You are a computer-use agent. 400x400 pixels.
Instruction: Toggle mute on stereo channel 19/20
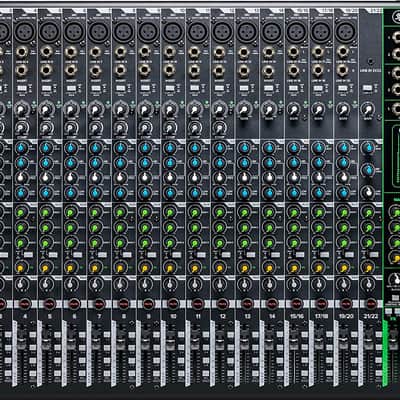(x=346, y=304)
